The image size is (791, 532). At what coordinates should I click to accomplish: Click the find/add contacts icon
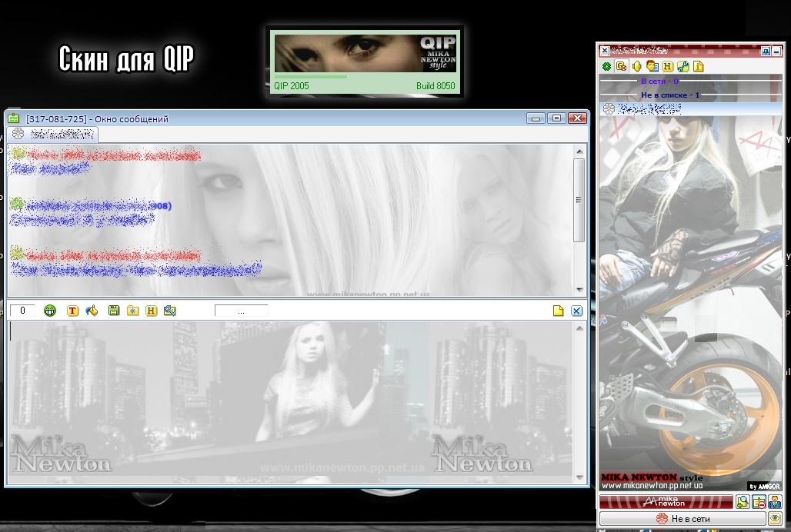(x=743, y=502)
